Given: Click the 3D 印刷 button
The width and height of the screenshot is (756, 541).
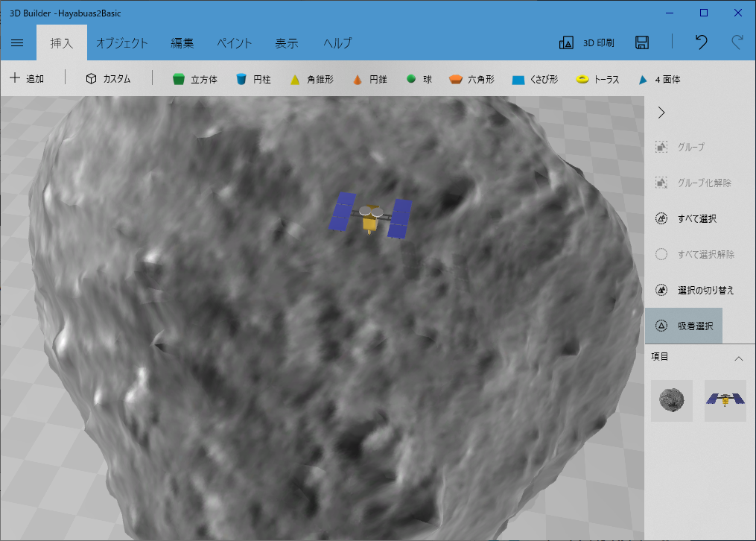Looking at the screenshot, I should pyautogui.click(x=587, y=43).
